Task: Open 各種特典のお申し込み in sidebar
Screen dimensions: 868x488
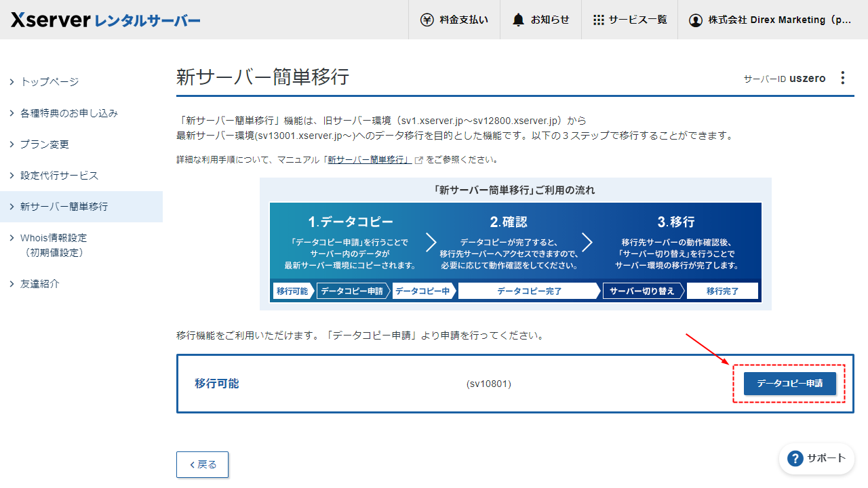Action: pos(81,113)
